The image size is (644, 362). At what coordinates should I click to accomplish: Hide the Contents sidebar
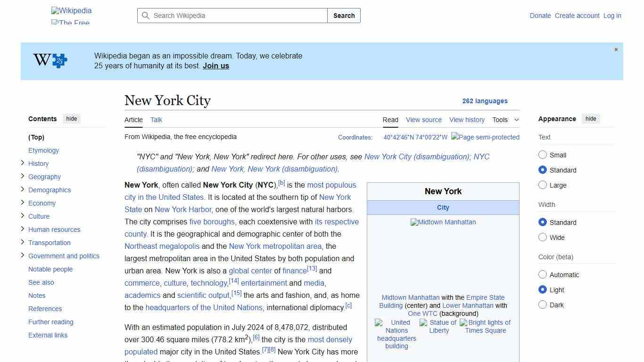pyautogui.click(x=71, y=119)
